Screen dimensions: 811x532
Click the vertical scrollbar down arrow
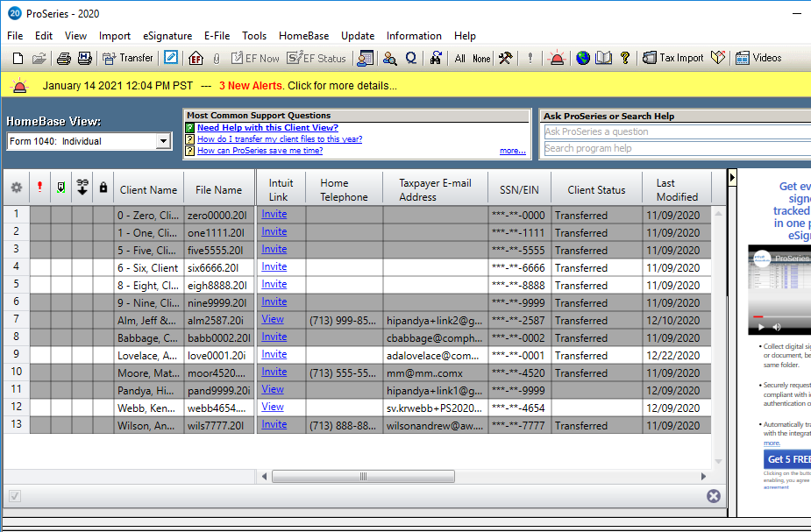click(x=718, y=461)
